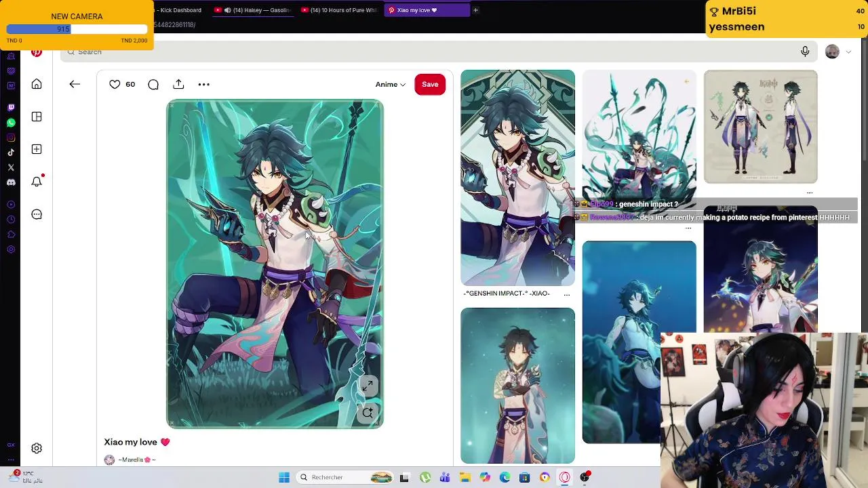Switch to the Halsey Gasoline YouTube tab
Viewport: 868px width, 488px height.
[x=252, y=10]
